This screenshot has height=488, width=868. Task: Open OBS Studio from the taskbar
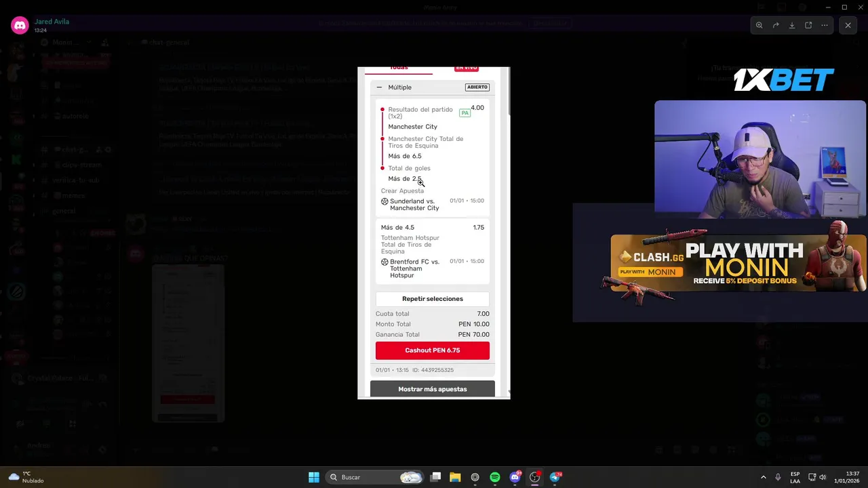[x=535, y=477]
